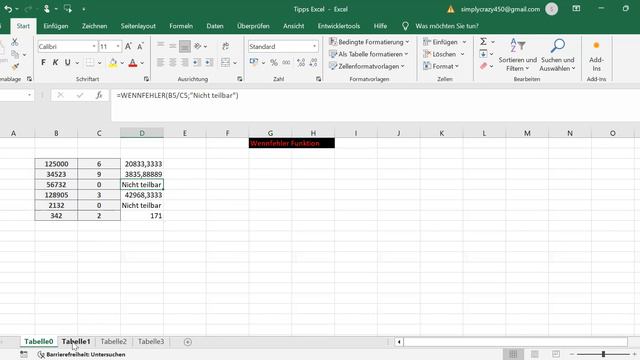The width and height of the screenshot is (640, 360).
Task: Add a new sheet with plus icon
Action: coord(188,342)
